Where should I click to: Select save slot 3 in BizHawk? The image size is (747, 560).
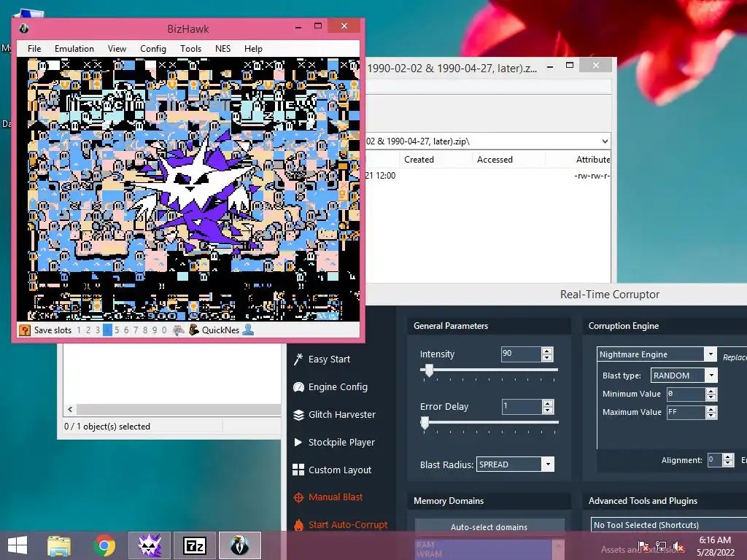(98, 330)
